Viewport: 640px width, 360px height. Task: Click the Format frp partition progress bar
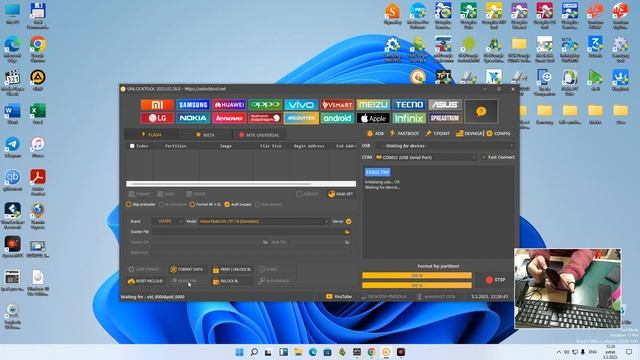tap(417, 276)
